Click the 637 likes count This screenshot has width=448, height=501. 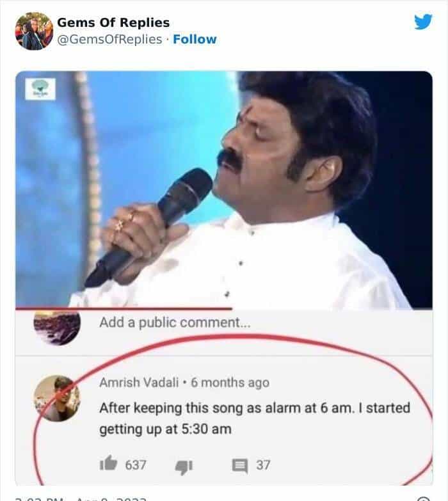[136, 465]
